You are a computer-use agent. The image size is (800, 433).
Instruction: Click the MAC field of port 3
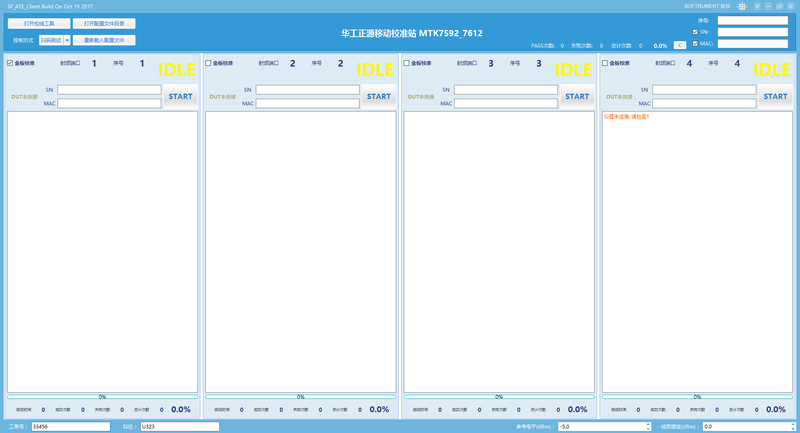click(x=506, y=104)
